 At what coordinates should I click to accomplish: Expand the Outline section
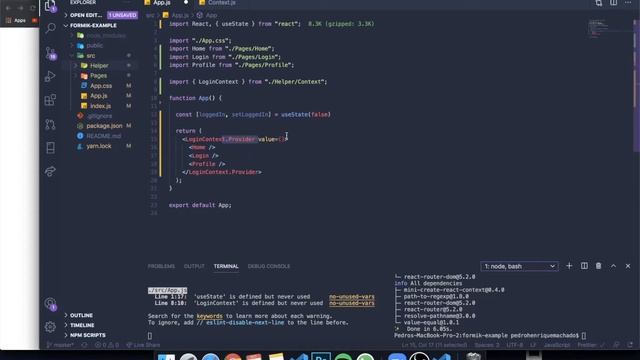[81, 315]
